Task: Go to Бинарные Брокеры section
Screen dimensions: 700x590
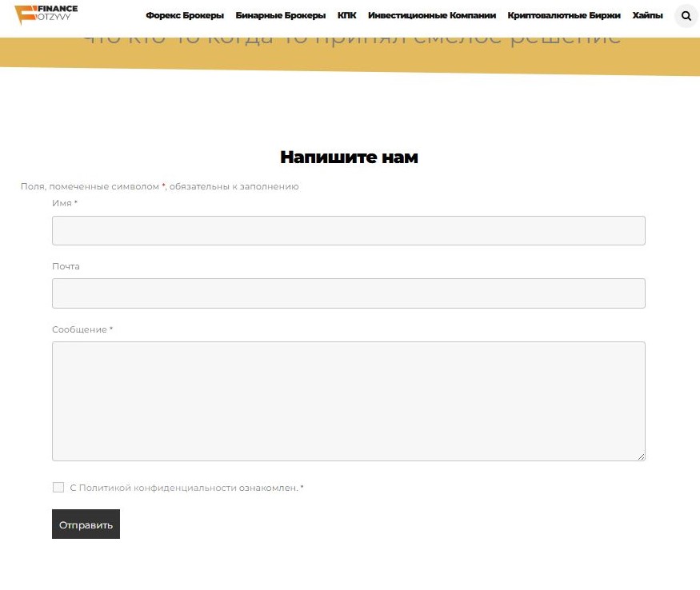Action: (x=281, y=16)
